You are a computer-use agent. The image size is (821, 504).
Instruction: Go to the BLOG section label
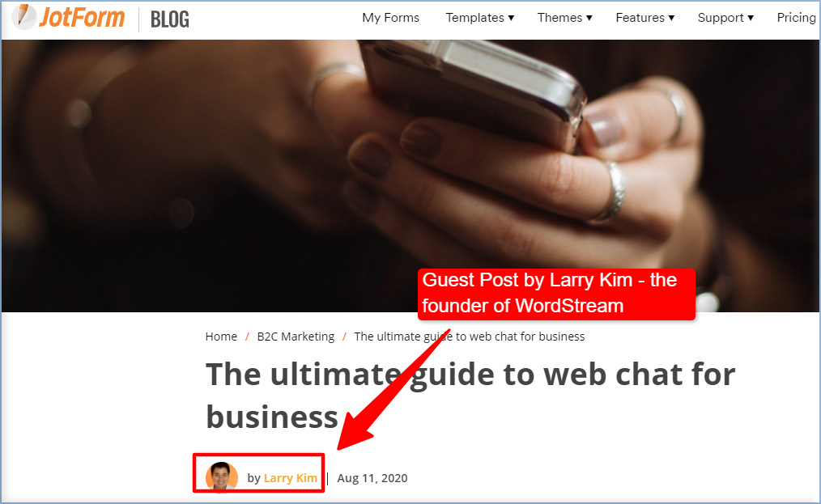coord(170,19)
